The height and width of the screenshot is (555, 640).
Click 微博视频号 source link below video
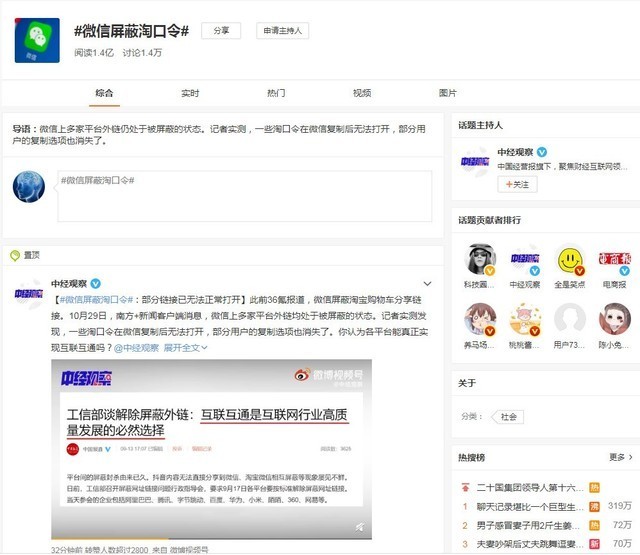point(189,550)
